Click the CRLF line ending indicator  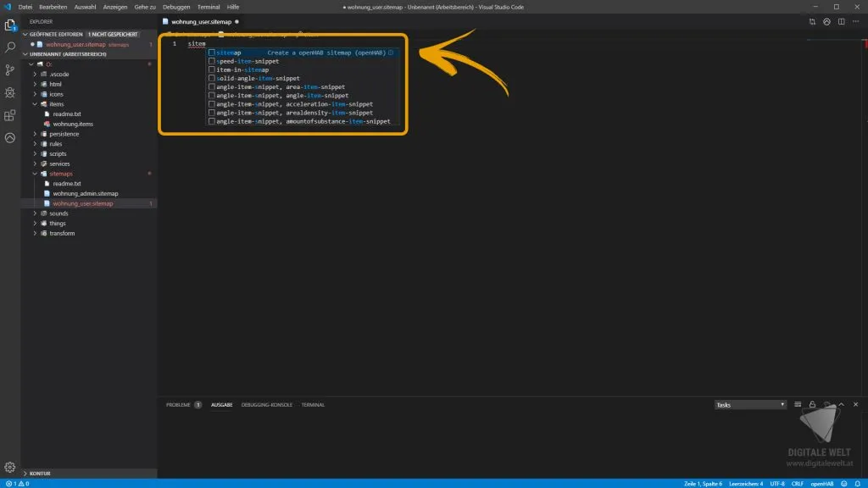click(x=797, y=484)
